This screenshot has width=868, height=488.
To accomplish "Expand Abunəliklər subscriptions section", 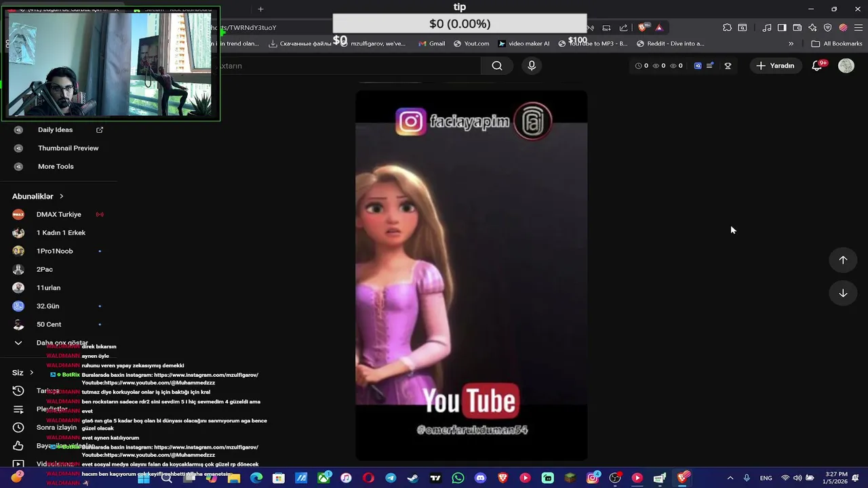I will pos(38,197).
